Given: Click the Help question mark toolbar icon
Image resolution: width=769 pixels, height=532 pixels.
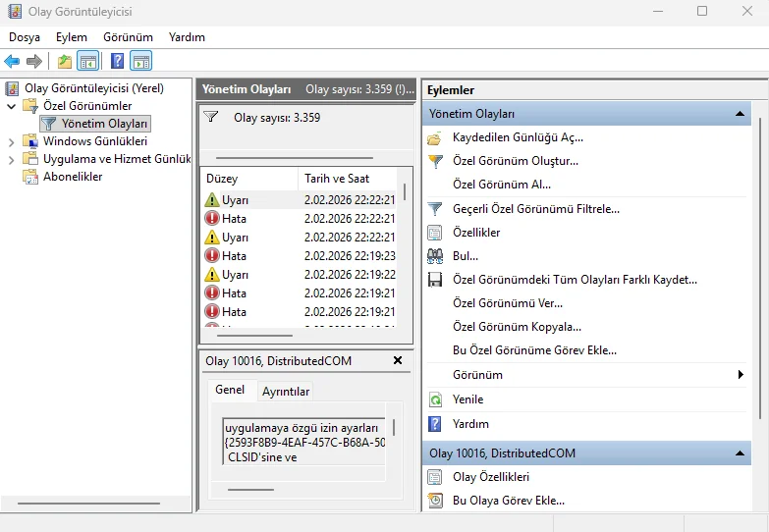Looking at the screenshot, I should click(117, 61).
